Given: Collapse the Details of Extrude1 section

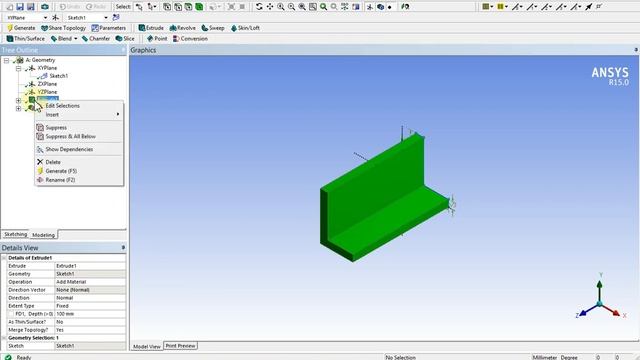Looking at the screenshot, I should coord(4,258).
